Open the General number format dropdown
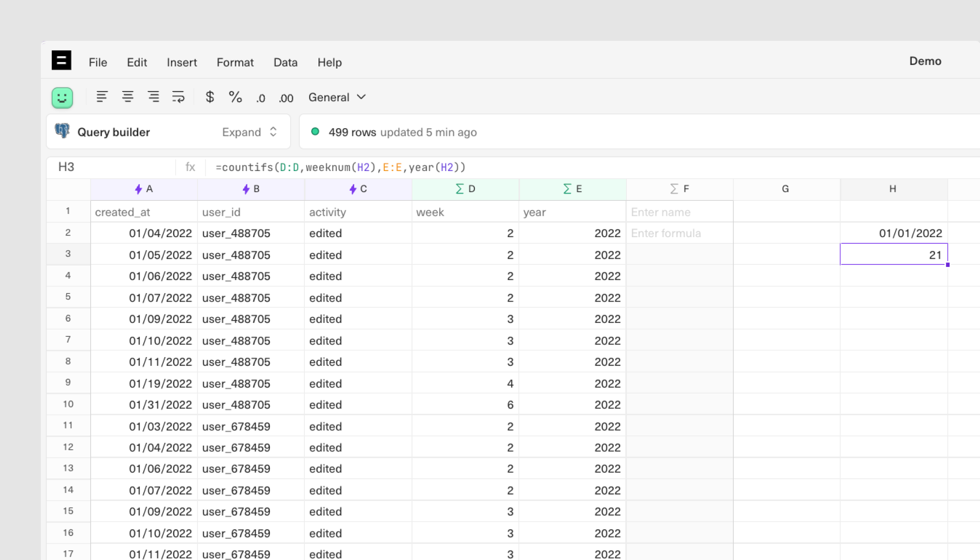Viewport: 980px width, 560px height. 337,97
